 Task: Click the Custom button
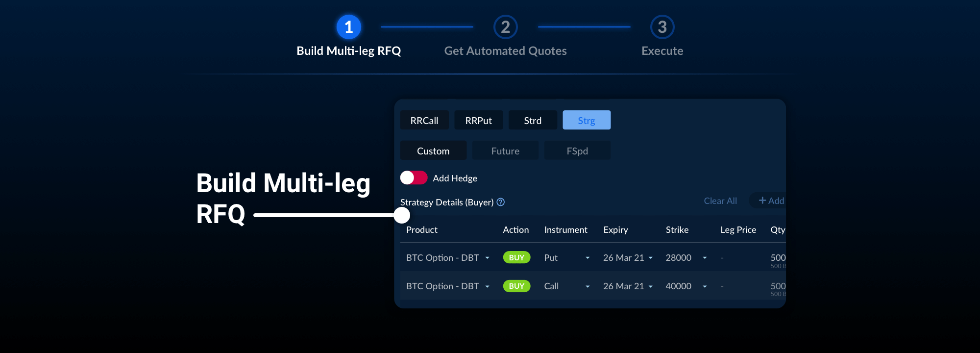click(433, 151)
